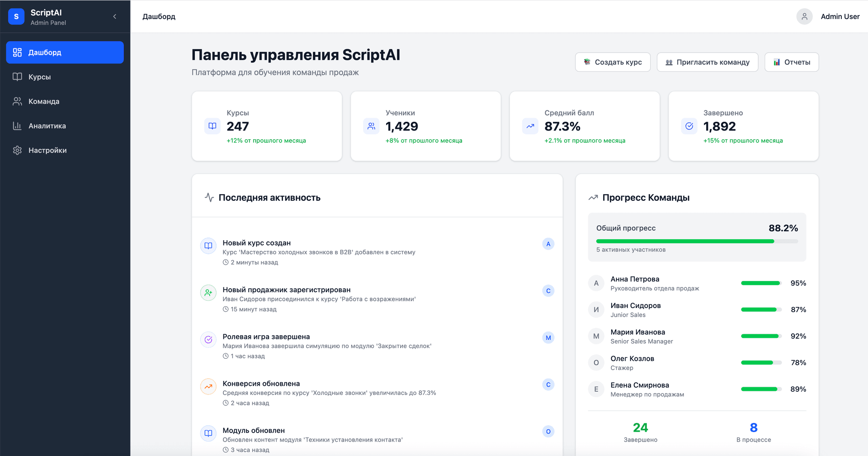Viewport: 868px width, 456px height.
Task: Open the Настройки sidebar menu item
Action: pyautogui.click(x=65, y=150)
